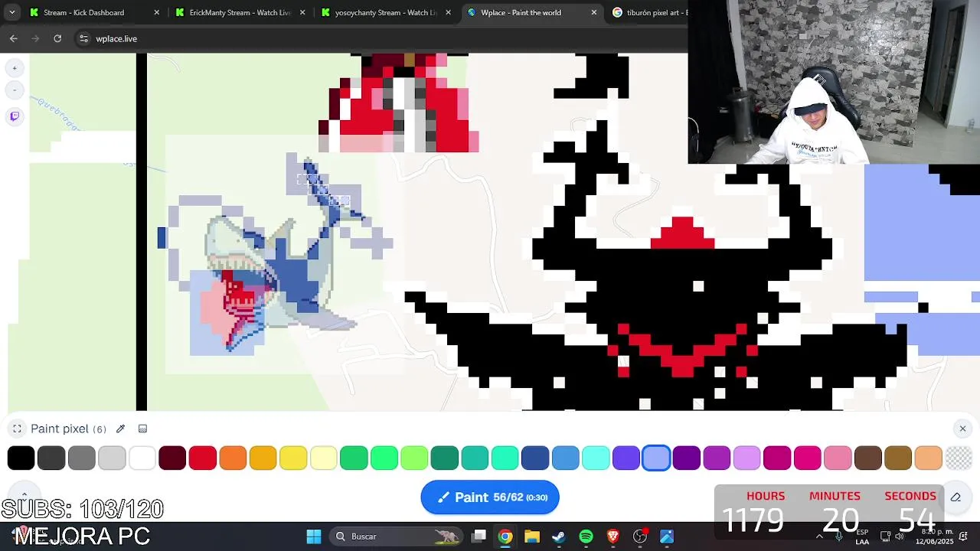Pick the light gray color swatch
Image resolution: width=980 pixels, height=551 pixels.
(112, 458)
